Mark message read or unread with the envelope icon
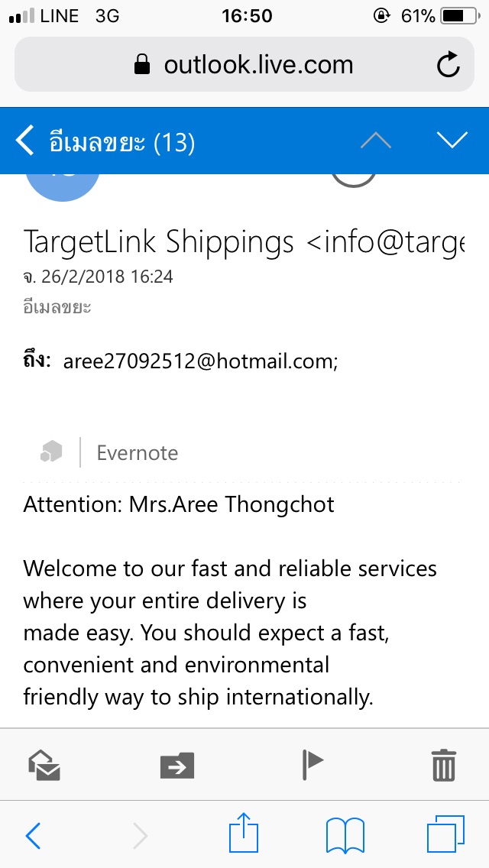 (x=44, y=764)
